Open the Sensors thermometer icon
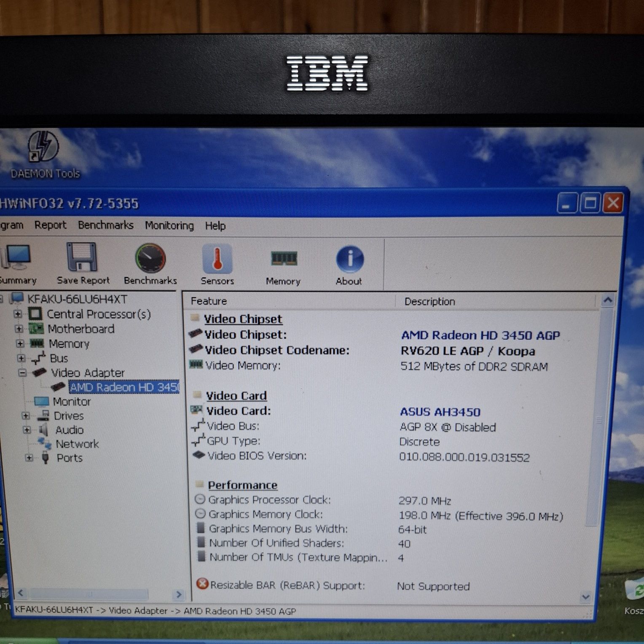The image size is (644, 644). point(217,258)
